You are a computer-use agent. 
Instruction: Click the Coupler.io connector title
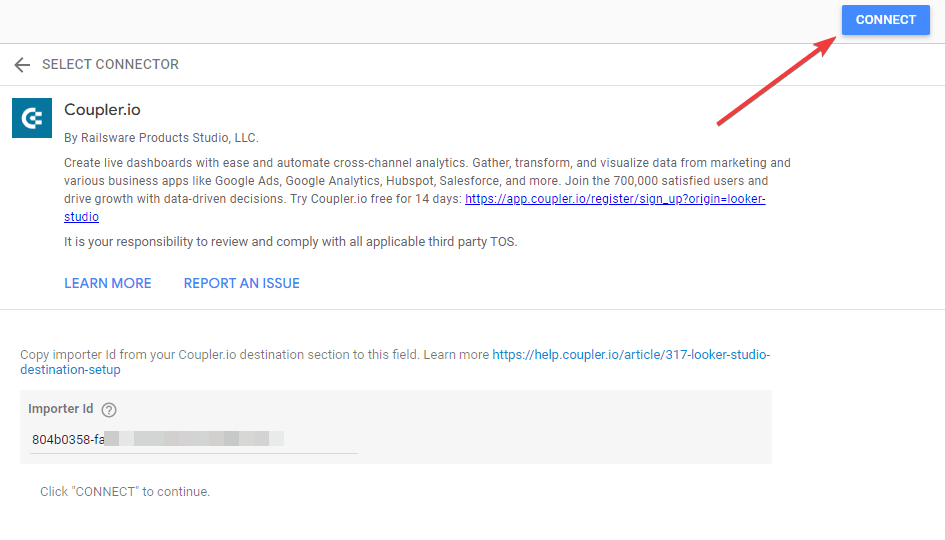[102, 110]
